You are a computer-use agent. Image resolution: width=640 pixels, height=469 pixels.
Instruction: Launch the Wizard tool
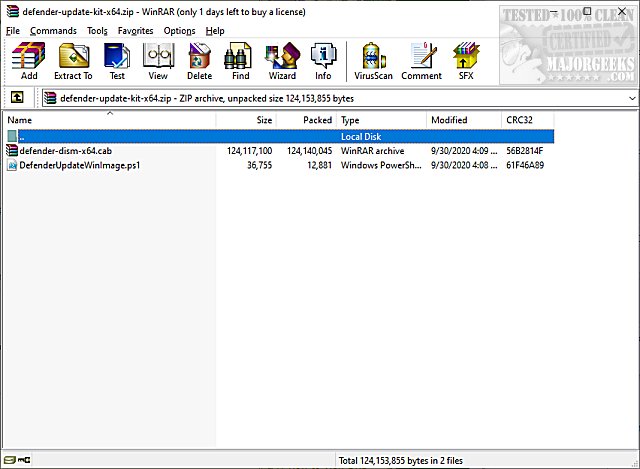coord(282,61)
